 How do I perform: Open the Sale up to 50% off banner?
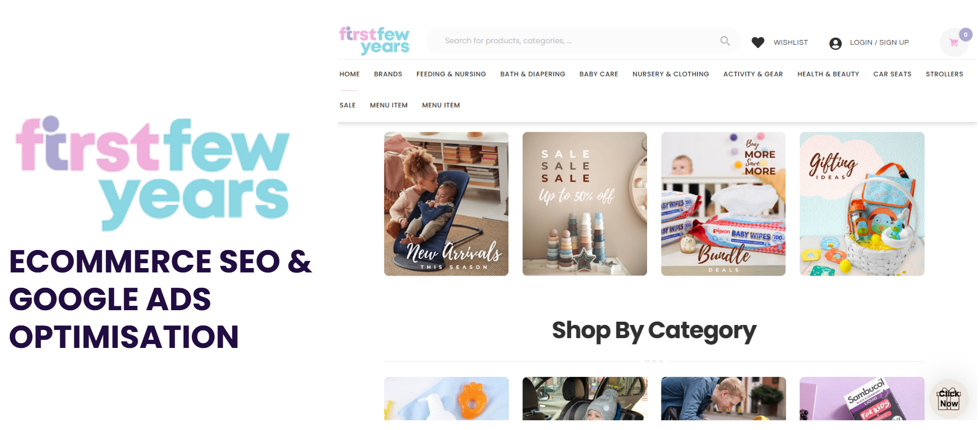tap(584, 204)
